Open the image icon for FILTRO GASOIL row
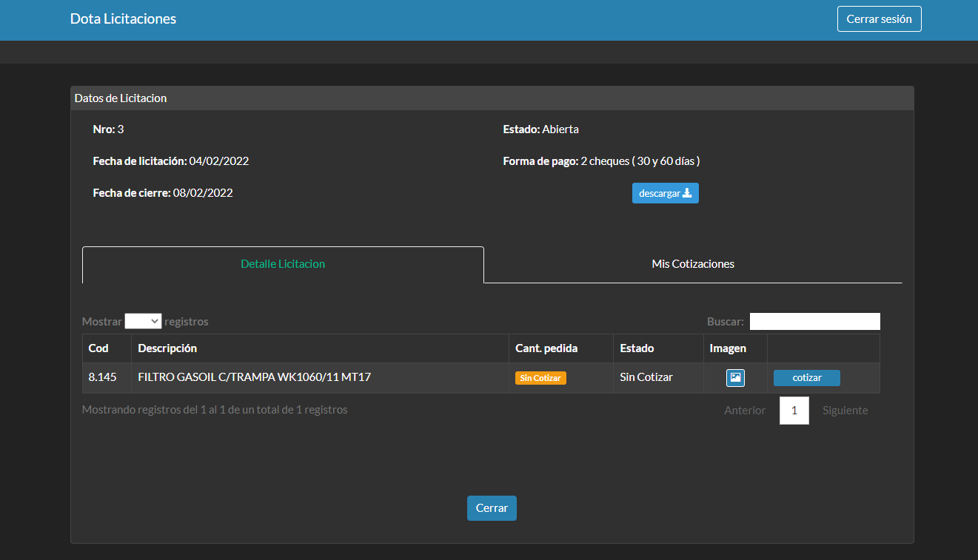 tap(734, 378)
